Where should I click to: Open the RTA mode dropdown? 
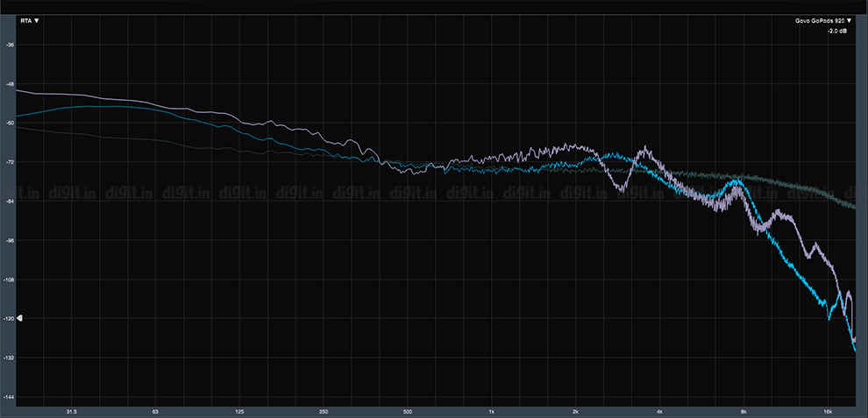(30, 20)
